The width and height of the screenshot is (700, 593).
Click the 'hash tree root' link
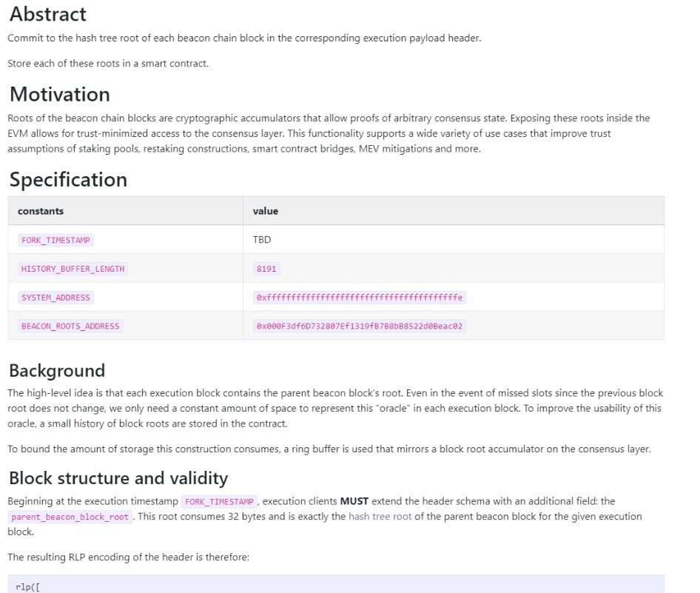click(x=380, y=517)
